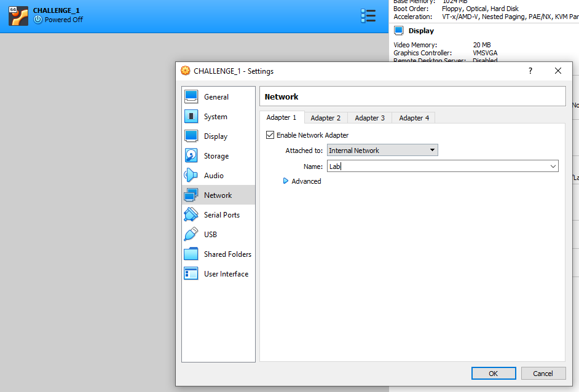The height and width of the screenshot is (392, 579).
Task: Select the Display monitor icon in sidebar
Action: point(191,136)
